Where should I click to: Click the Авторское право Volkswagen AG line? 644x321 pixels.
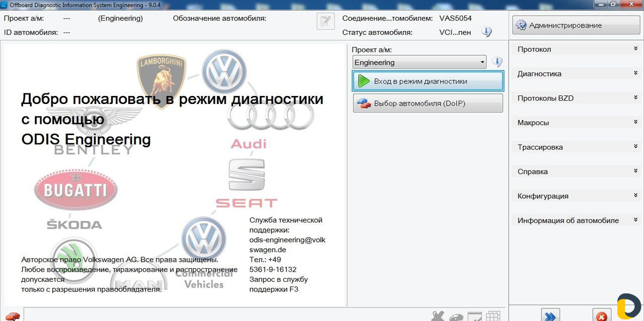120,260
